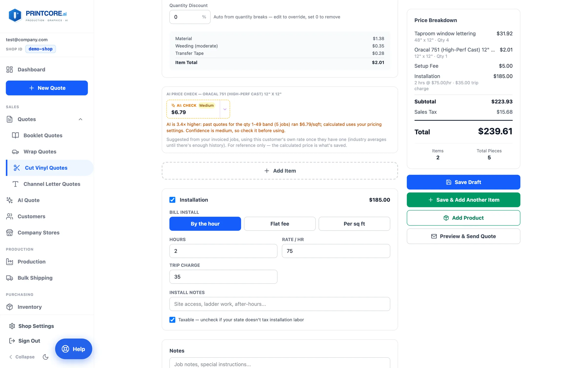Click Add Product
Screen dimensions: 588x368
(463, 218)
